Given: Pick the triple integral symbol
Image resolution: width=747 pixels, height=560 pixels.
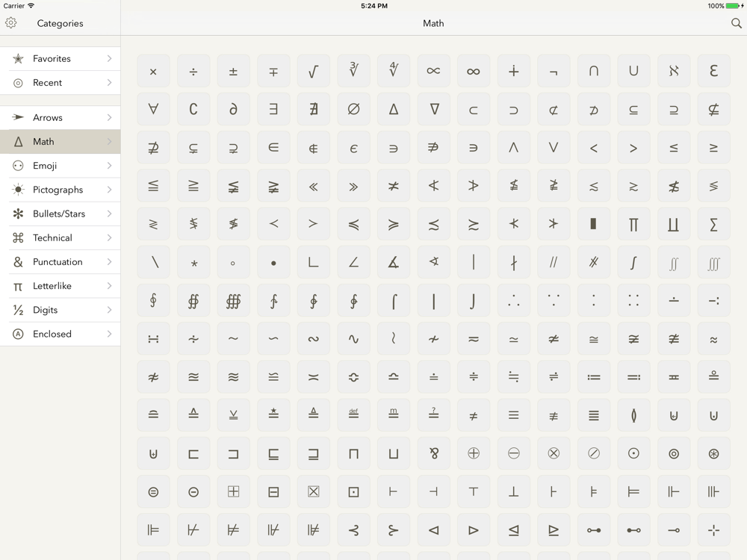Looking at the screenshot, I should coord(713,262).
